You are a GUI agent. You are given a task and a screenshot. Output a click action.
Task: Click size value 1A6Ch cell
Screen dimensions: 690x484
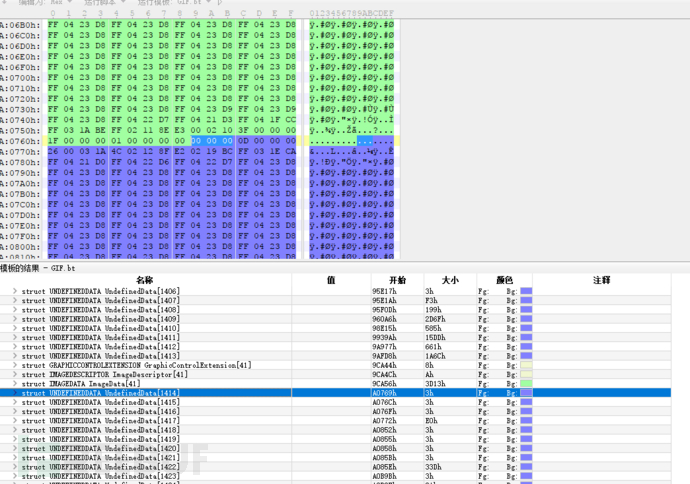pos(435,356)
